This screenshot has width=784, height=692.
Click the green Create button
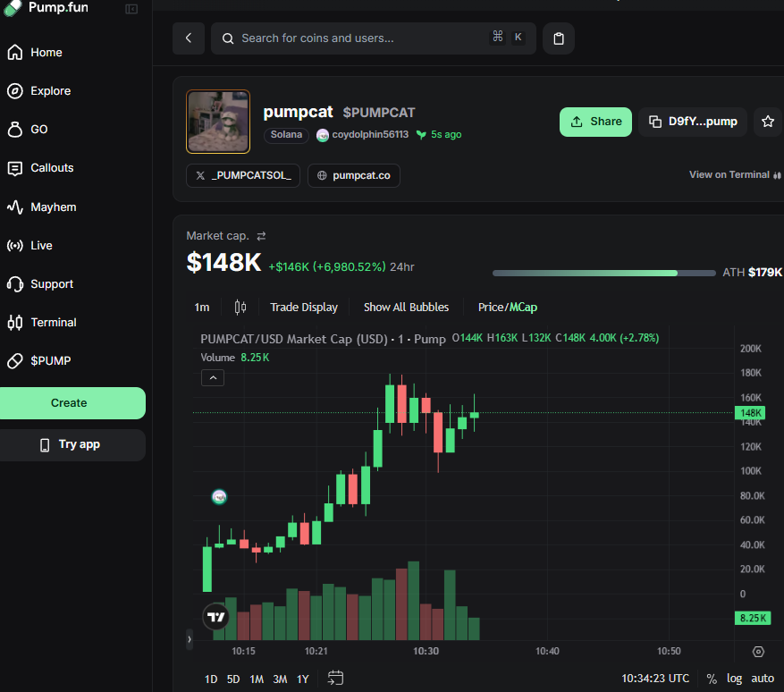[69, 403]
